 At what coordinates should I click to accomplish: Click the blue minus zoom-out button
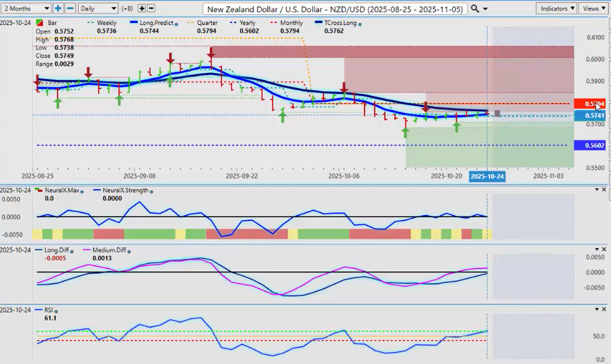pyautogui.click(x=70, y=9)
